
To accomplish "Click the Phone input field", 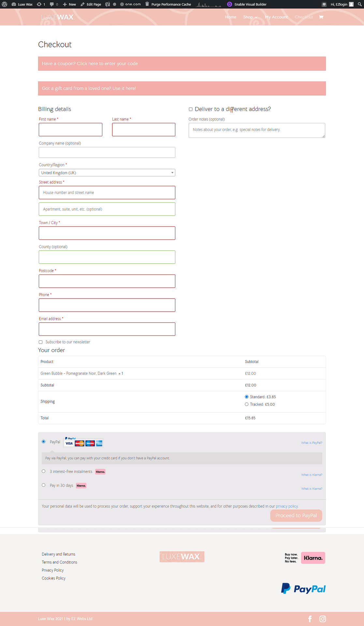I will pos(107,305).
